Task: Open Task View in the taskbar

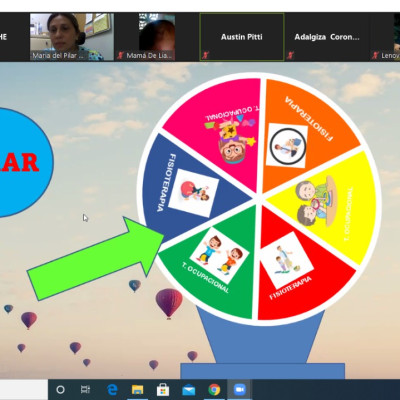Action: 85,389
